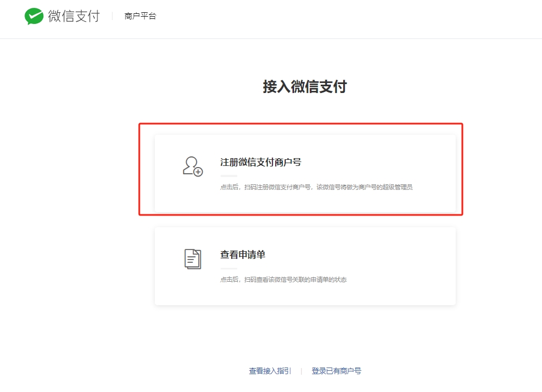Click the description text under 查看申请单
This screenshot has height=392, width=542.
283,280
